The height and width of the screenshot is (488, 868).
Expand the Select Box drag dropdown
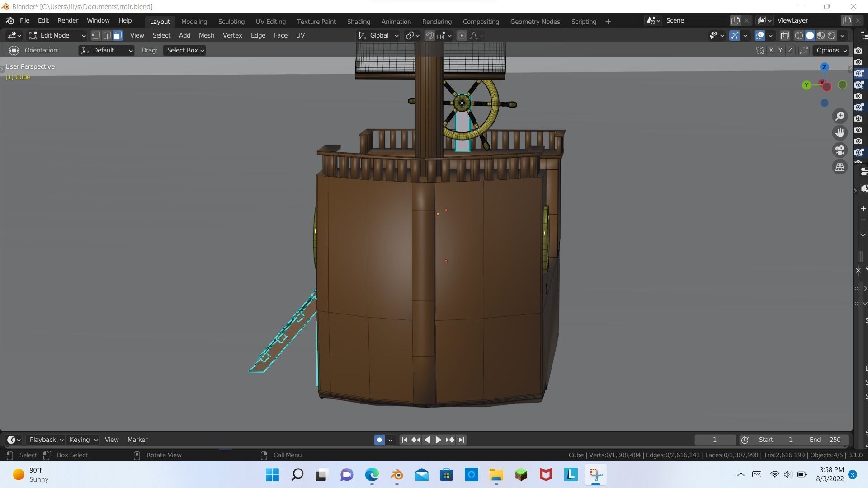(x=185, y=50)
